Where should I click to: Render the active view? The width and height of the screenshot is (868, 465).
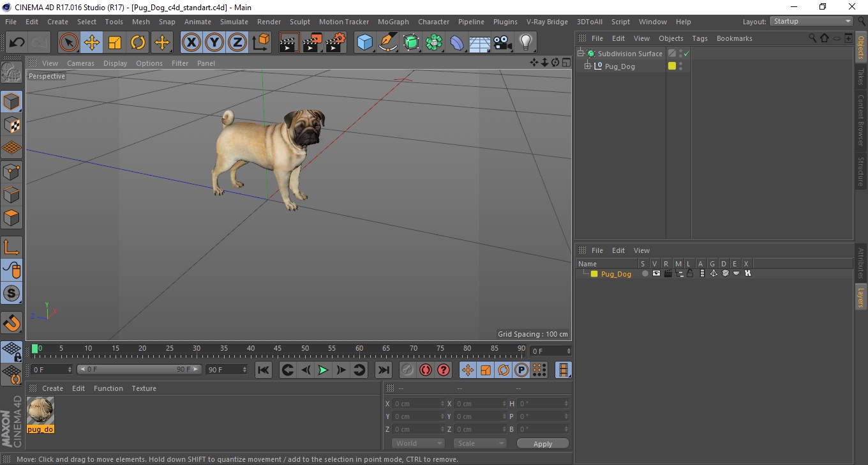point(289,43)
